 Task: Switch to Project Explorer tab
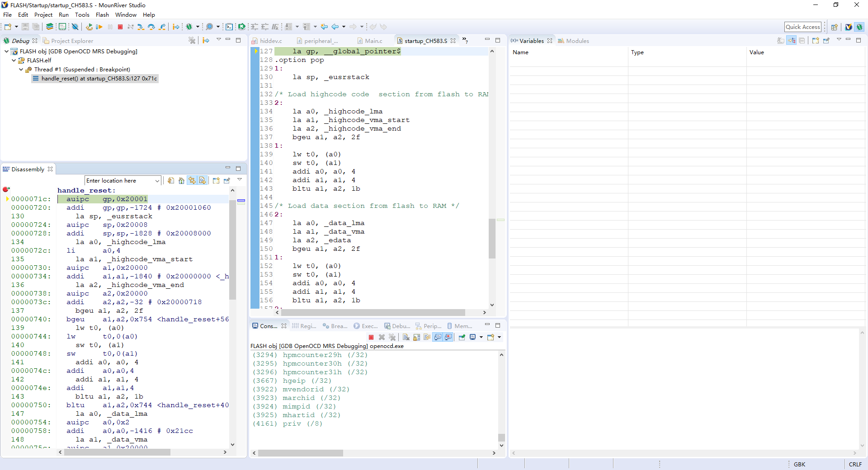(68, 41)
